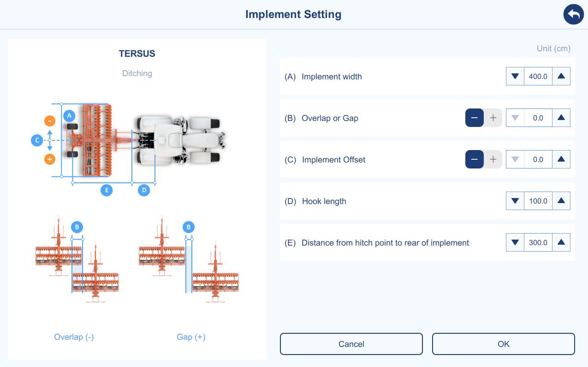Screen dimensions: 588x367
Task: Click the blue A marker on tractor diagram
Action: pyautogui.click(x=69, y=115)
